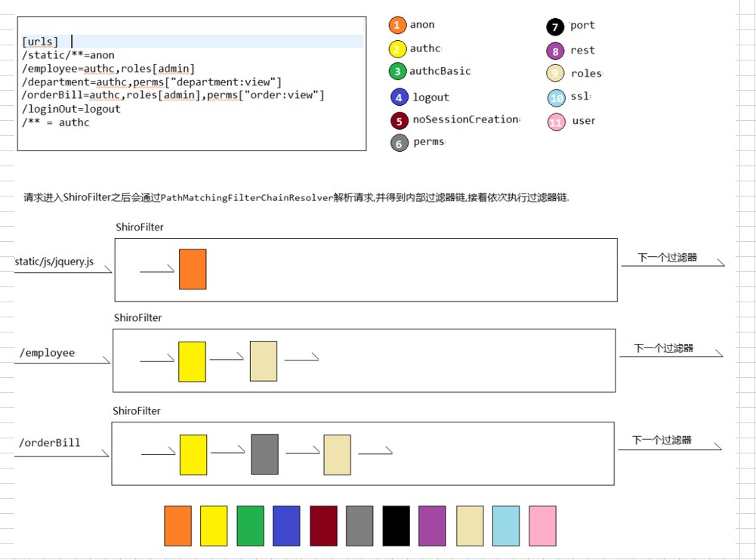The image size is (756, 560).
Task: Select the blue logout circle numbered 4
Action: [x=400, y=97]
